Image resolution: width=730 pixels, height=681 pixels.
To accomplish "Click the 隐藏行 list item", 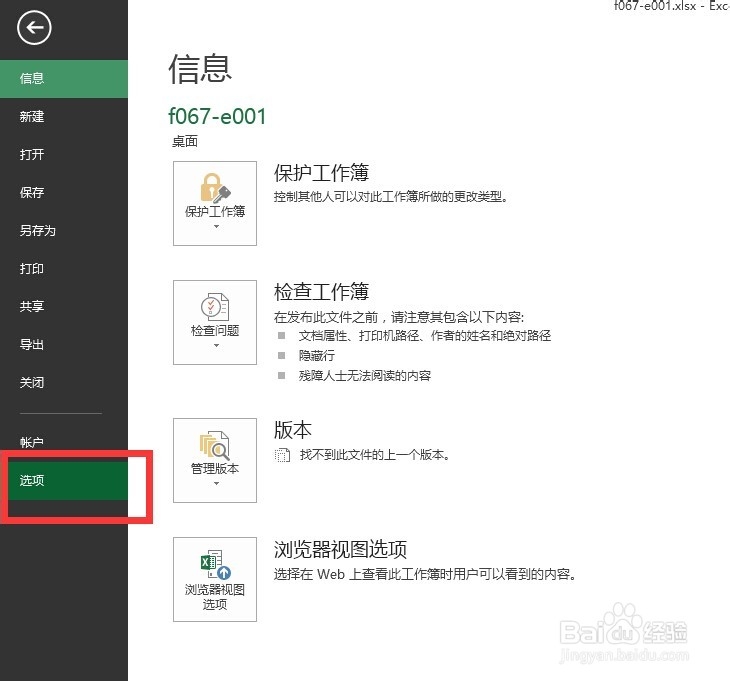I will click(x=317, y=356).
